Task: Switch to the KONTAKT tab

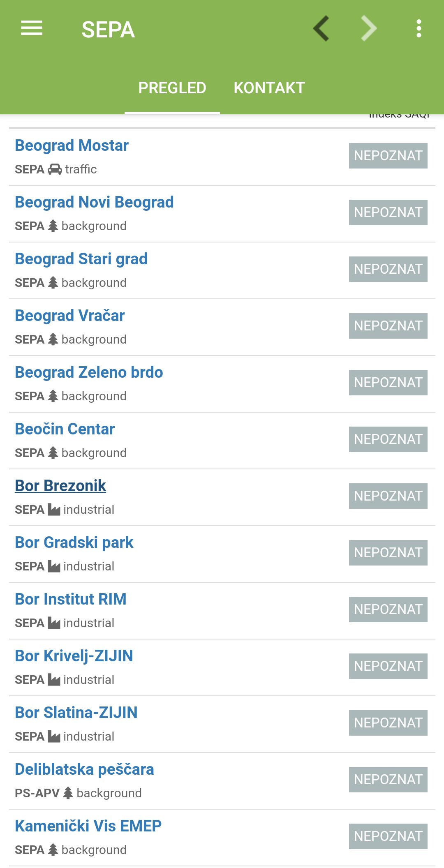Action: [269, 88]
